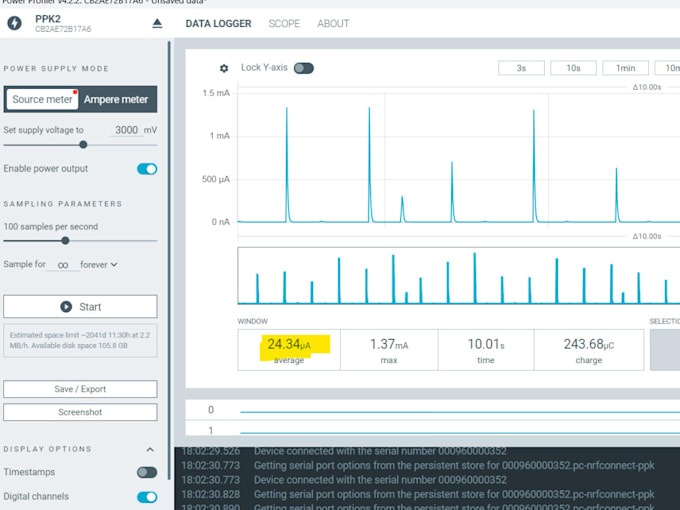Toggle Enable power output switch
This screenshot has height=510, width=680.
147,169
